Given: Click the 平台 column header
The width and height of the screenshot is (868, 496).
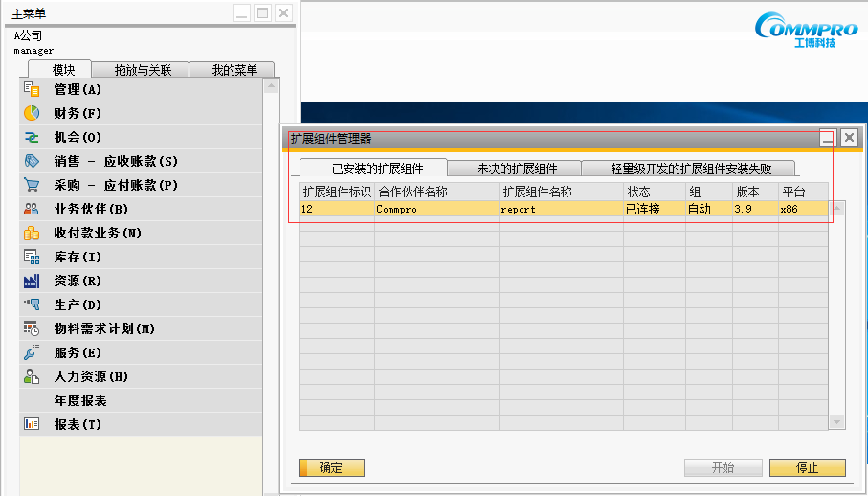Looking at the screenshot, I should (x=803, y=192).
